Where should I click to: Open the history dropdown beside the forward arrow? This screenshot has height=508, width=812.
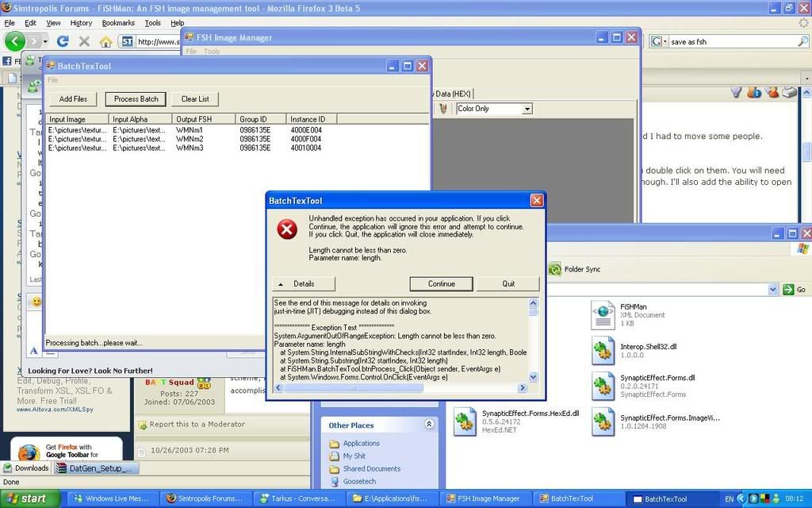45,41
